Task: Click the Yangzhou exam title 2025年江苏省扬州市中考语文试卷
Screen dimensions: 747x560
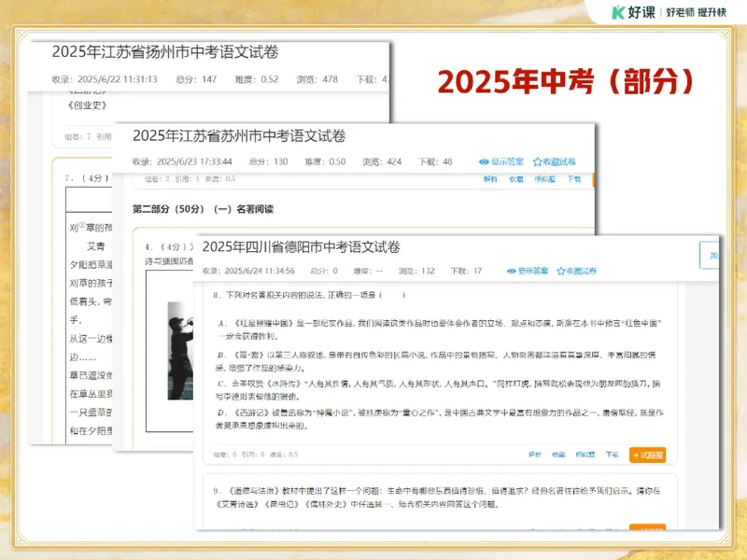Action: (x=165, y=51)
